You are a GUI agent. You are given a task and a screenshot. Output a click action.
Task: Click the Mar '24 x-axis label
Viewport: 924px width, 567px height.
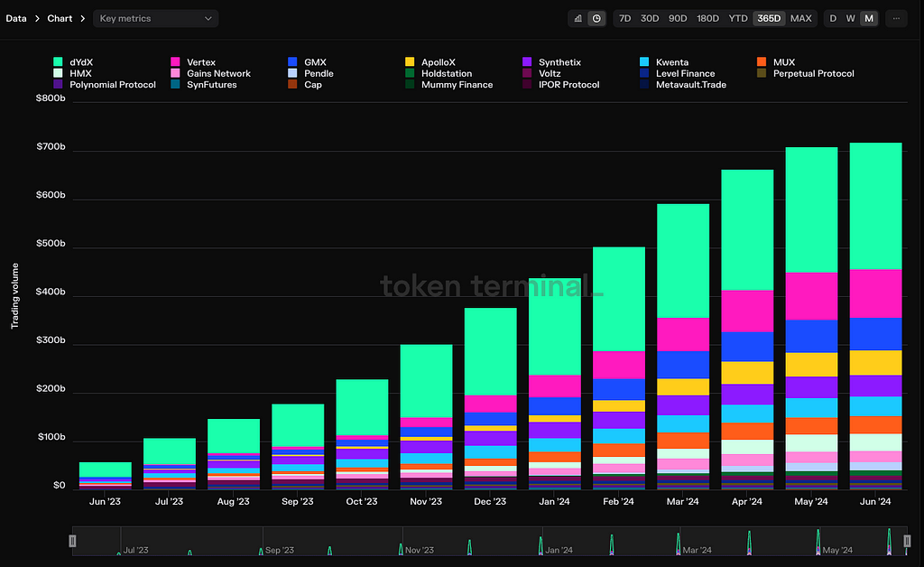click(682, 502)
